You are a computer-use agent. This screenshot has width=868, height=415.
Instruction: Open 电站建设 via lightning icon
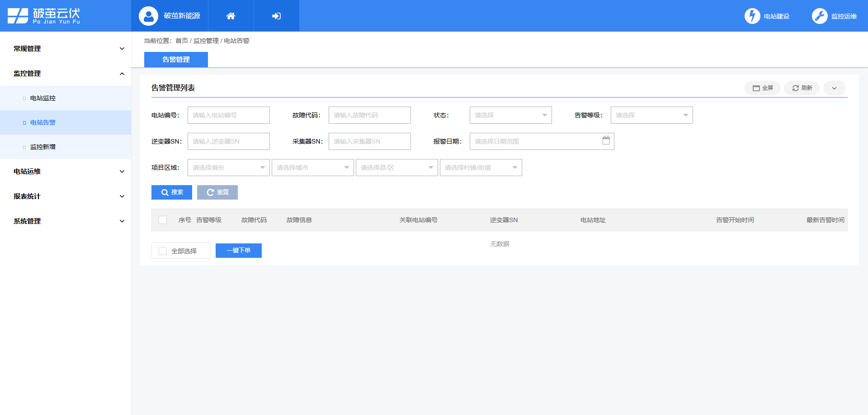pyautogui.click(x=752, y=16)
